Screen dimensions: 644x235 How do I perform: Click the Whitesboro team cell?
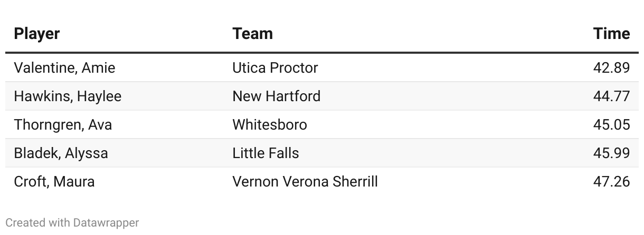[269, 125]
